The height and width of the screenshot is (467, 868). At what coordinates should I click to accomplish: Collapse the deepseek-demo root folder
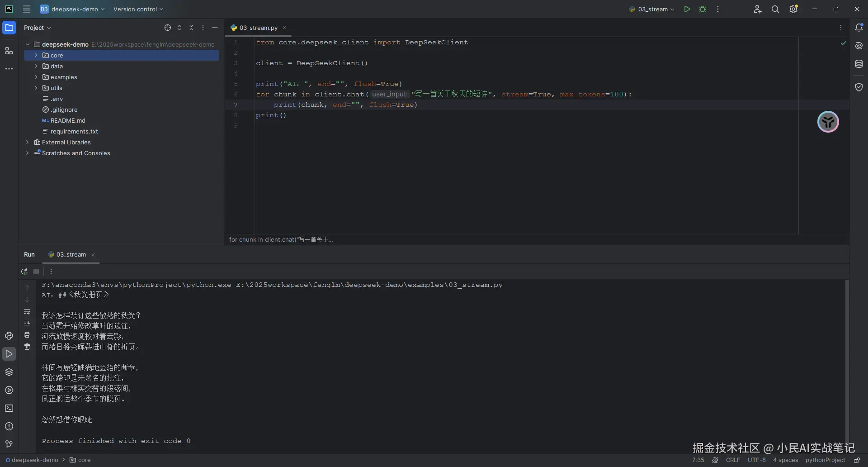pyautogui.click(x=28, y=44)
